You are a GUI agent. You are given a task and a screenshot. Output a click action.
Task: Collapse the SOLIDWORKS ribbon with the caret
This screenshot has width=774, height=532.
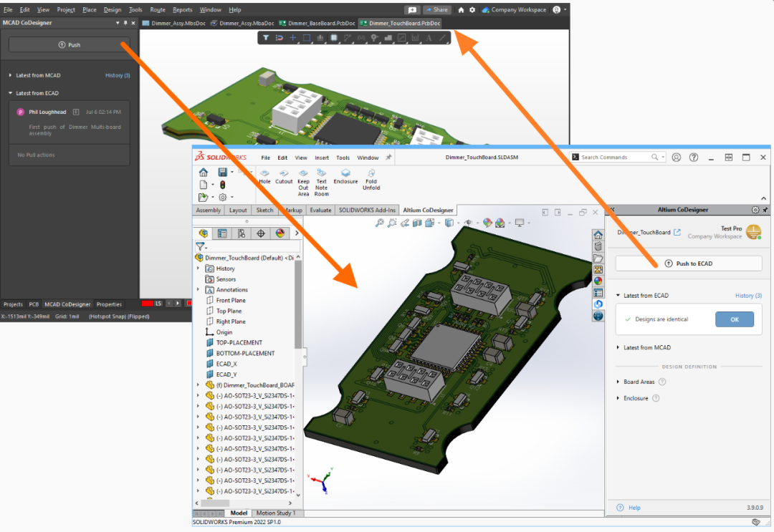764,198
